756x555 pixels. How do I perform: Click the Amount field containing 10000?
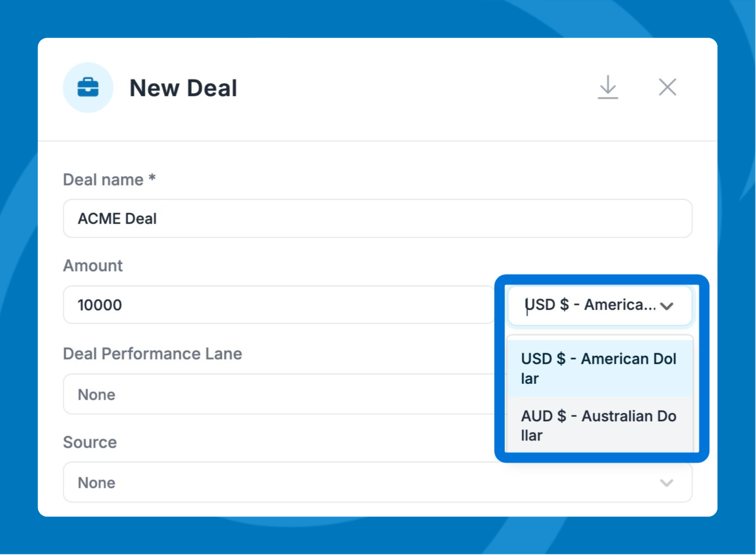coord(277,305)
